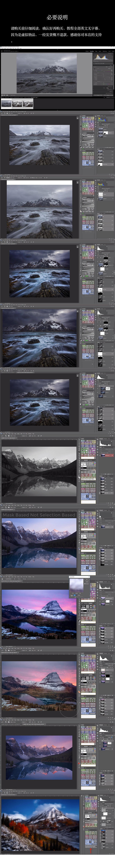115x868 pixels.
Task: Click the Lightroom histogram at top right
Action: click(x=103, y=58)
